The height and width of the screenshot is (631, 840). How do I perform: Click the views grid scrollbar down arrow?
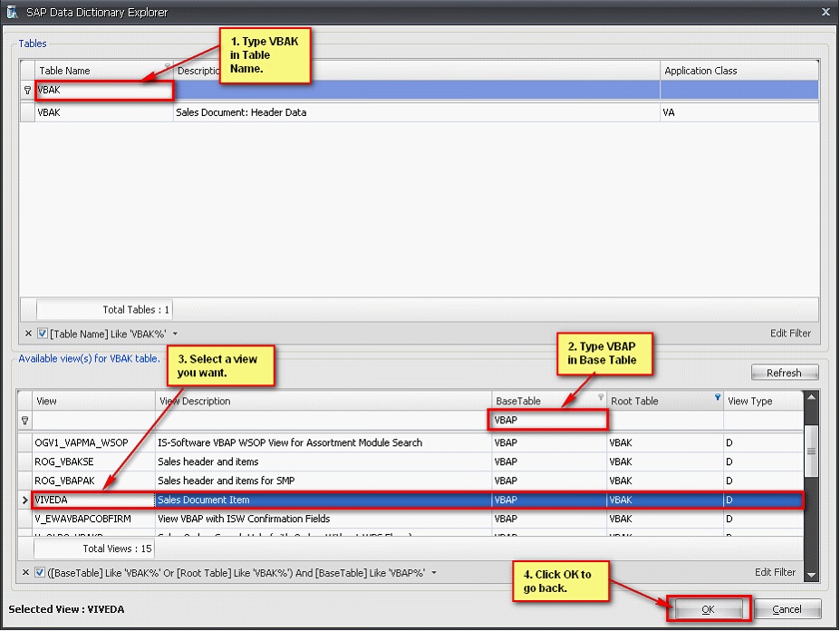click(811, 575)
